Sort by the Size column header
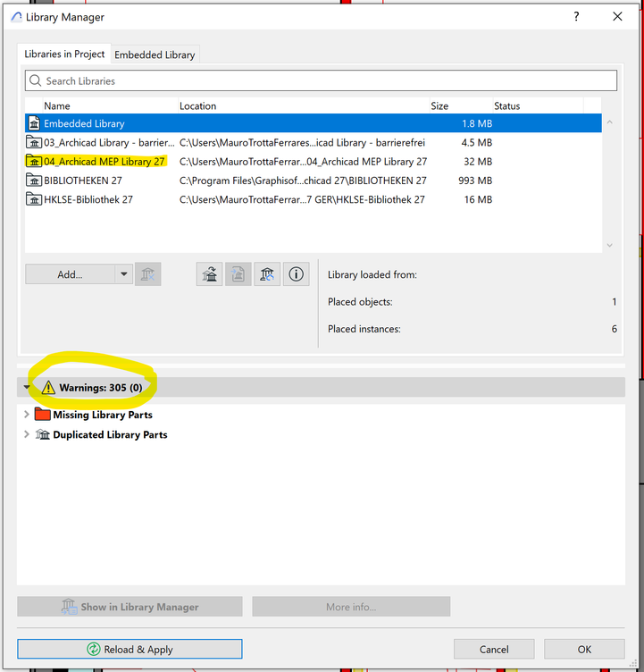The image size is (644, 672). [x=461, y=105]
